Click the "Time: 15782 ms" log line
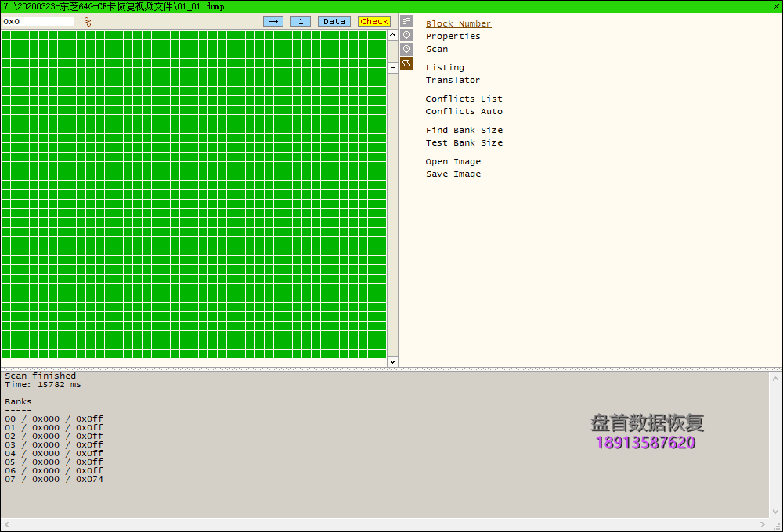Viewport: 783px width, 532px height. tap(43, 384)
